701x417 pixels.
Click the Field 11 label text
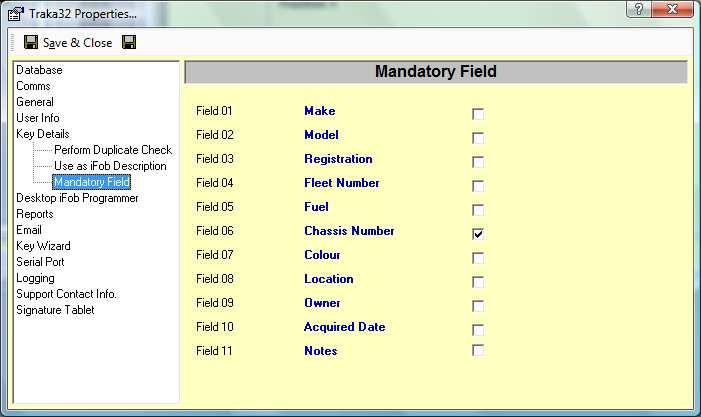pos(214,351)
